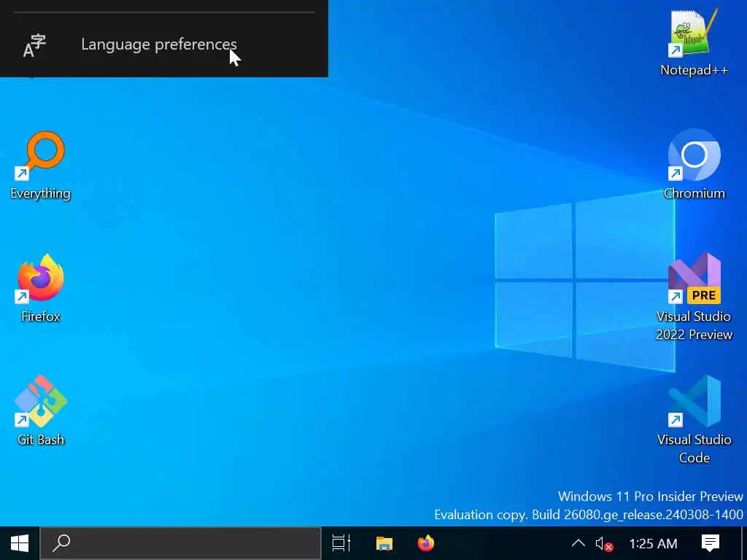Select the Everything search desktop icon
747x560 pixels.
click(x=41, y=166)
